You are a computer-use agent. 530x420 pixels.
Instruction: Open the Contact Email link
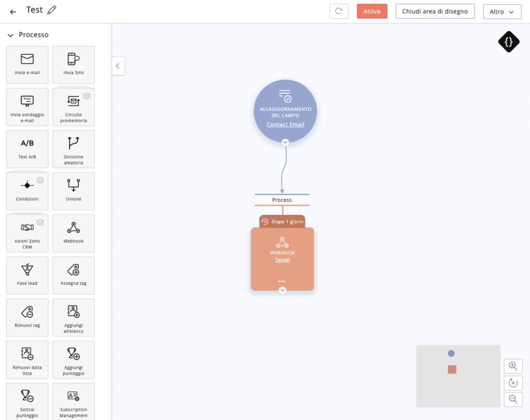tap(285, 124)
